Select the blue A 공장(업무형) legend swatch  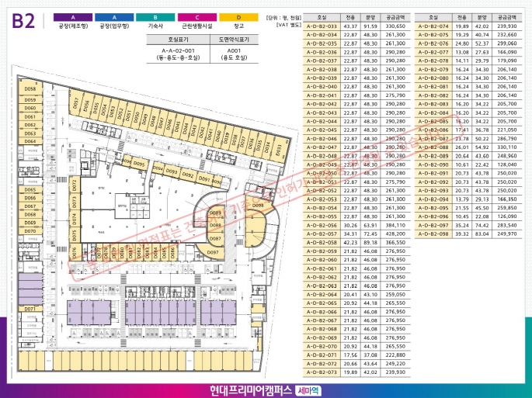114,16
